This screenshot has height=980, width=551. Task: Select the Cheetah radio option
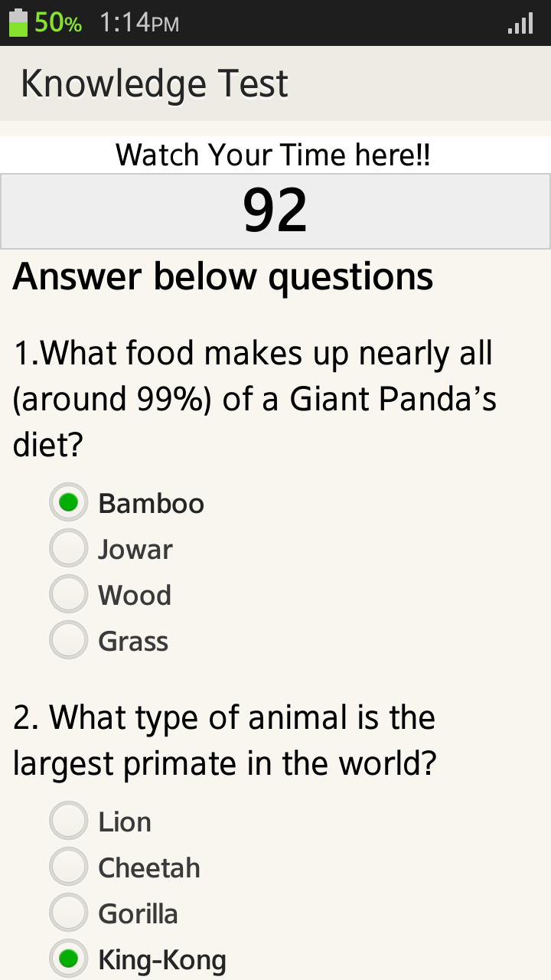tap(69, 867)
